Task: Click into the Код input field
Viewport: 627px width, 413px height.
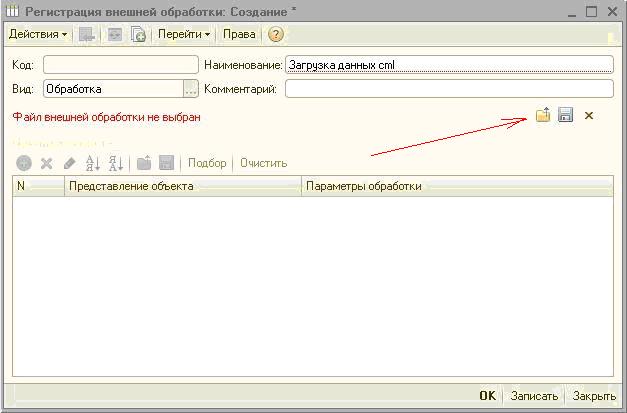Action: [120, 64]
